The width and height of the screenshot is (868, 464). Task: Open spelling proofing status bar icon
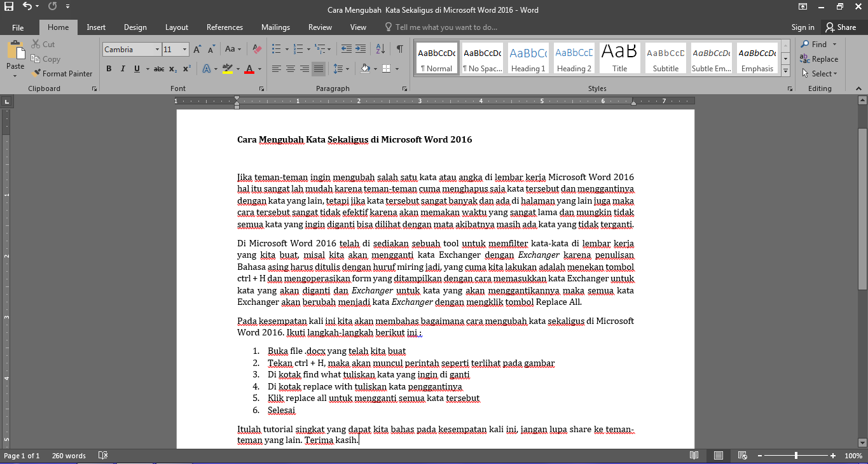pos(103,456)
